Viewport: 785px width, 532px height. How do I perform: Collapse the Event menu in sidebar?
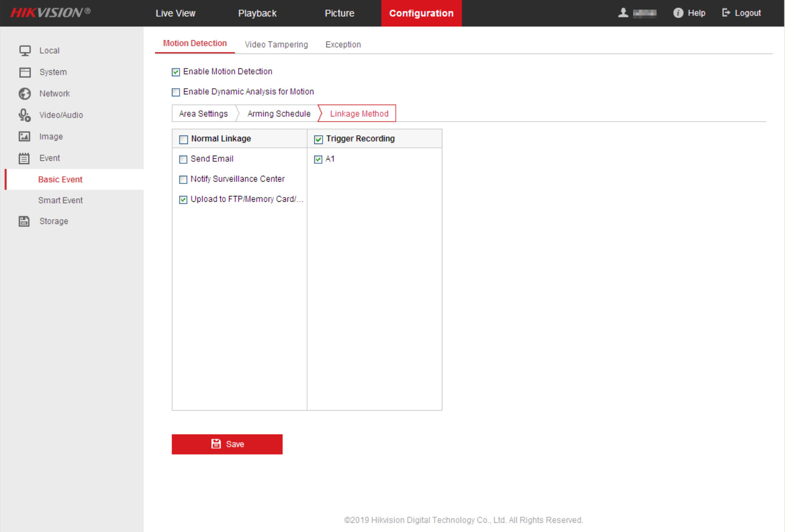pyautogui.click(x=49, y=158)
